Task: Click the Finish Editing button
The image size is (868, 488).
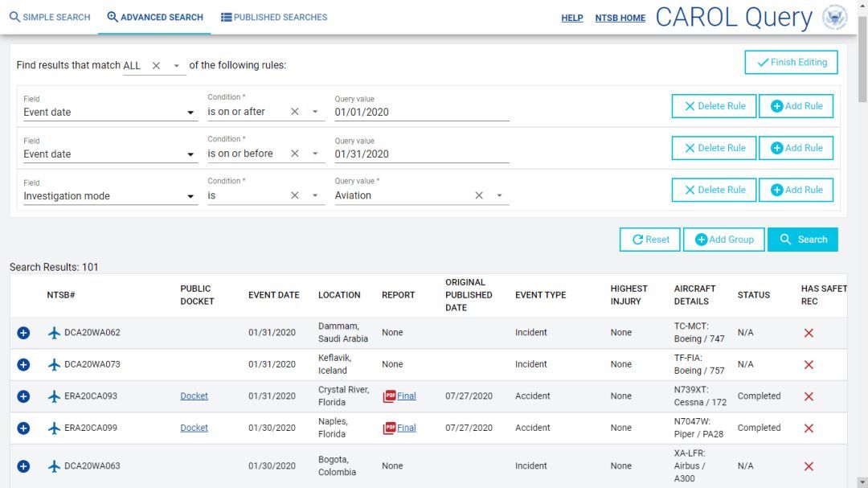Action: pyautogui.click(x=791, y=63)
